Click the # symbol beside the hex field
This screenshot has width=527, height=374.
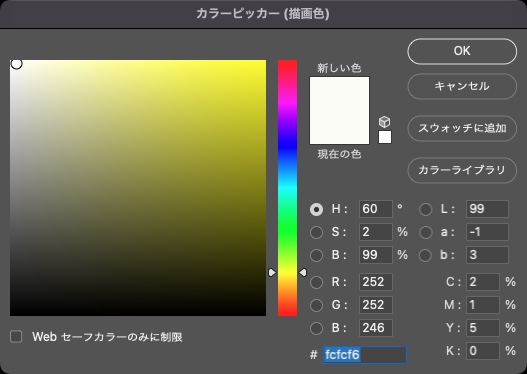coord(314,355)
